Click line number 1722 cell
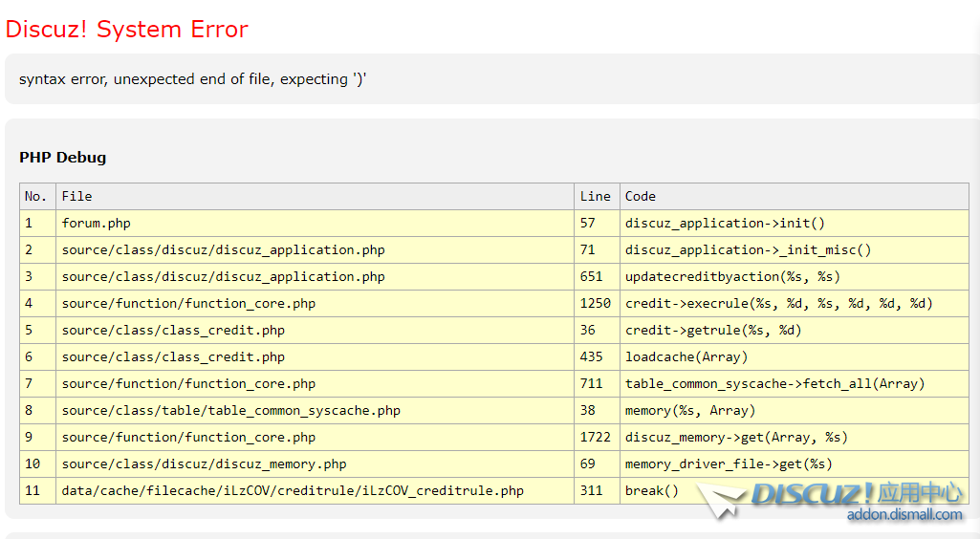This screenshot has height=539, width=980. click(597, 438)
